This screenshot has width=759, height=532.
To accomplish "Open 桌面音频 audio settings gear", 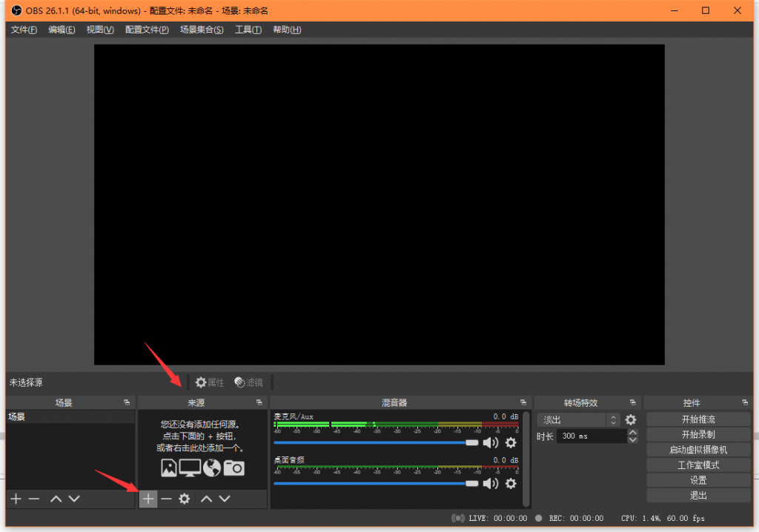I will point(511,483).
